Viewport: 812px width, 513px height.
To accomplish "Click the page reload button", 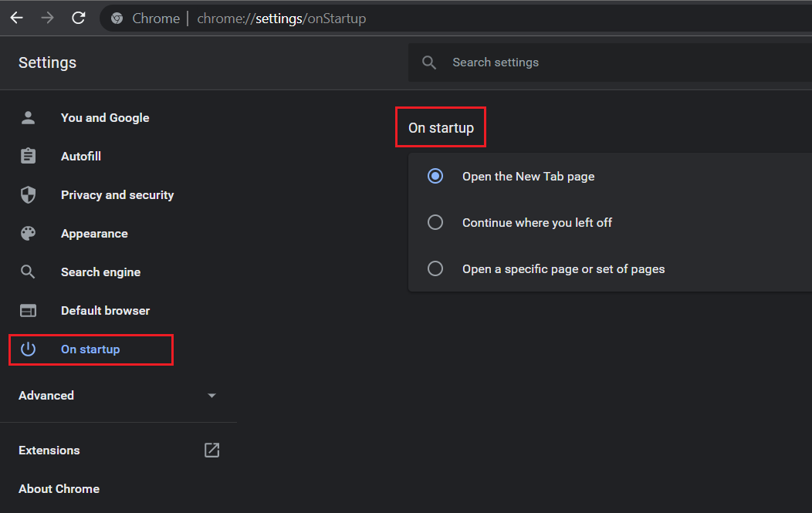I will pos(78,17).
